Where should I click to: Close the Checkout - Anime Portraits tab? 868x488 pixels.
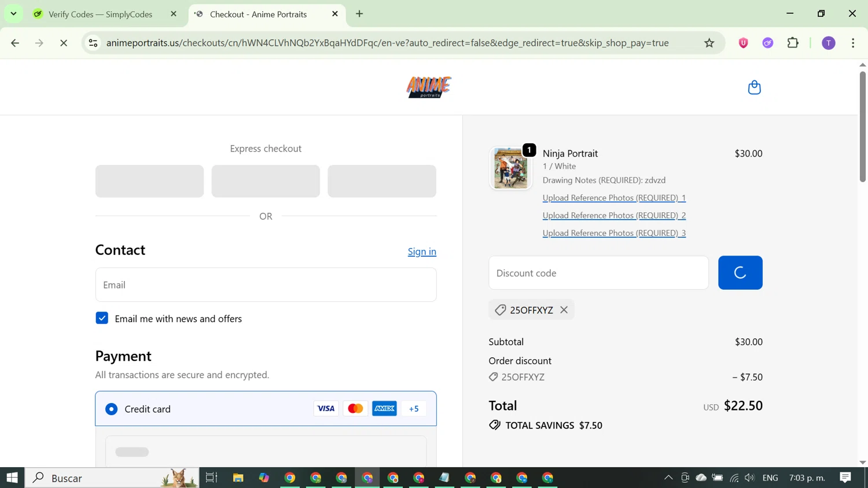click(x=335, y=14)
